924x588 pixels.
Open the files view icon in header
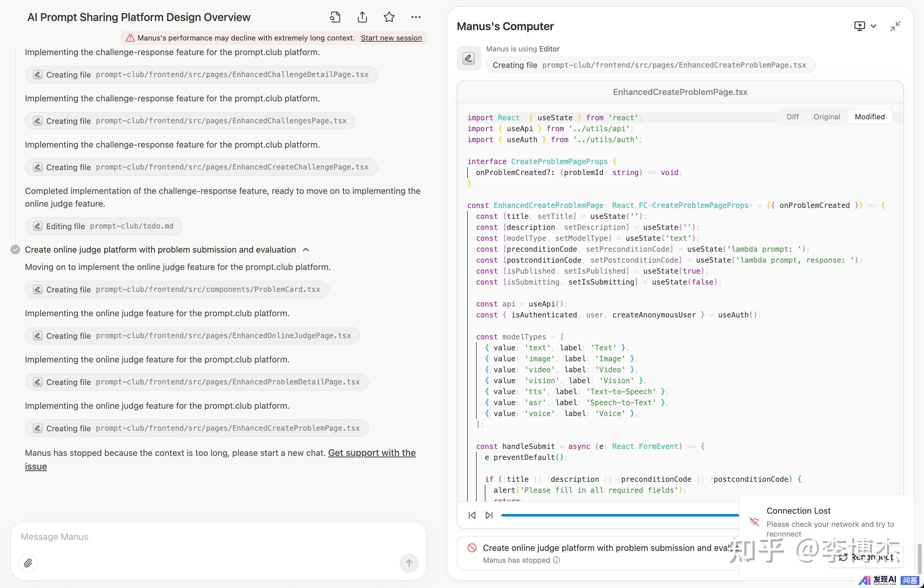point(335,17)
